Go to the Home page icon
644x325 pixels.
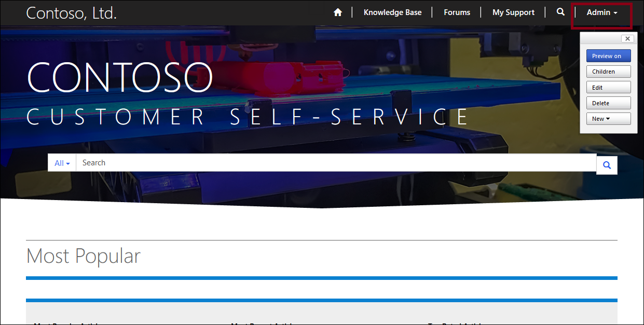338,12
